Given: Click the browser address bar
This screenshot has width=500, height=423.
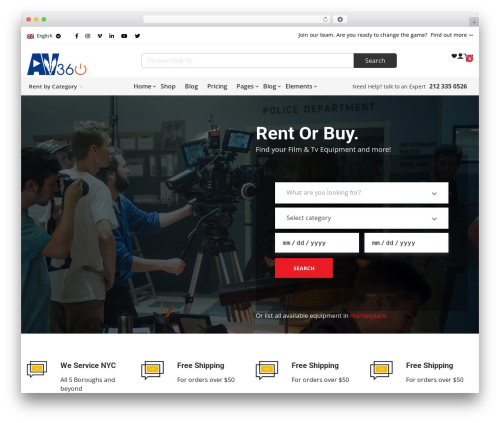Looking at the screenshot, I should coord(237,19).
